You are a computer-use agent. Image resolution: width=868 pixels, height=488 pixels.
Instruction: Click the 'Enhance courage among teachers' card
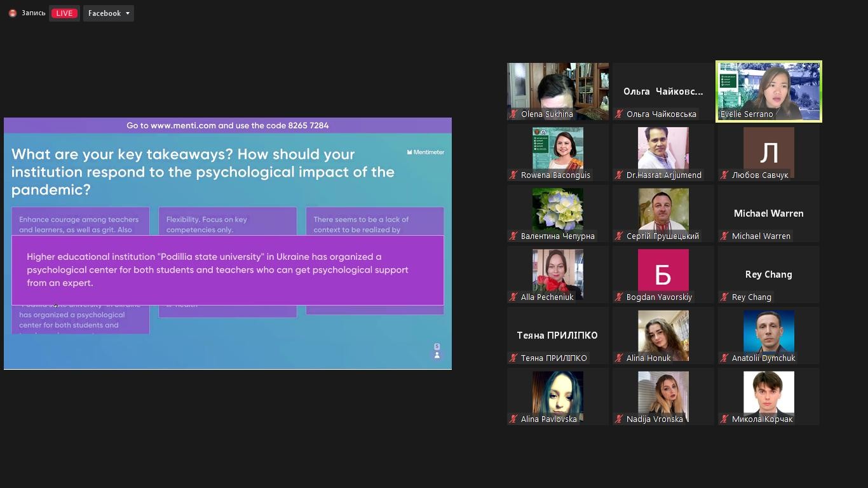[x=80, y=221]
